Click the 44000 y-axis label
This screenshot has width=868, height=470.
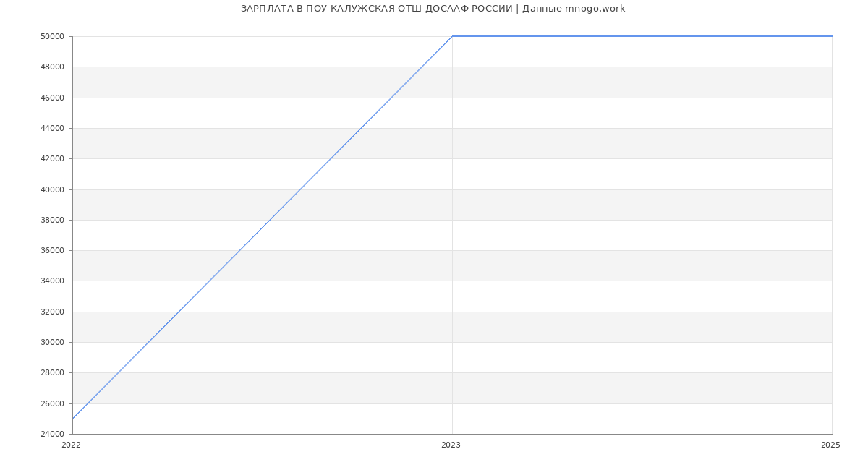click(52, 128)
